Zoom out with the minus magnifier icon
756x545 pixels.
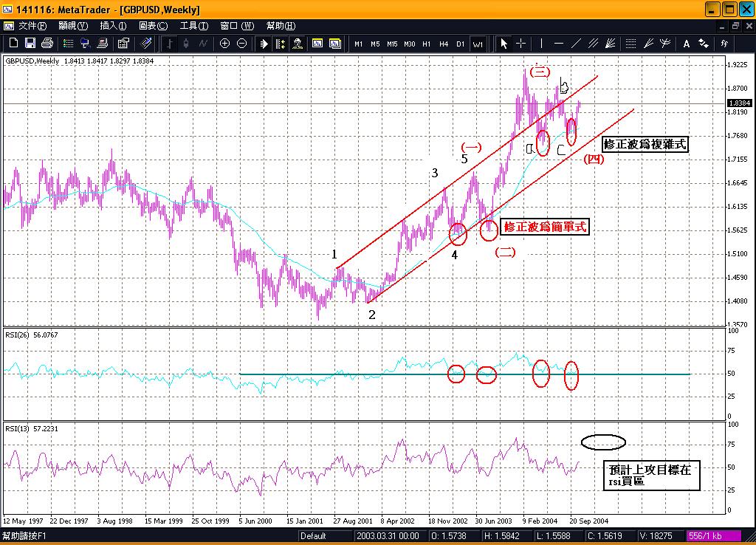click(x=242, y=44)
